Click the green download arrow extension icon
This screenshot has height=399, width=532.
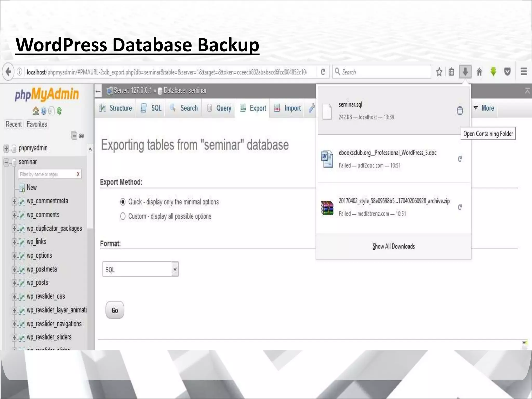(493, 72)
